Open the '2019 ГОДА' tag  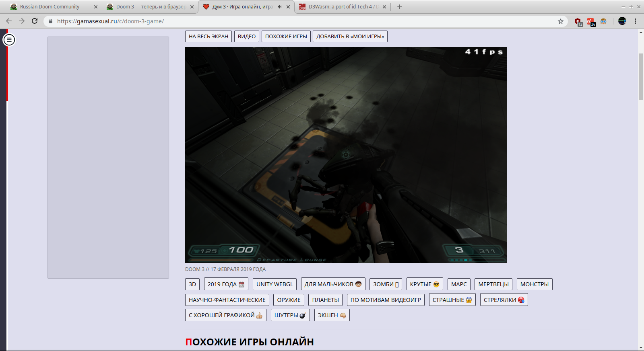[x=226, y=284]
